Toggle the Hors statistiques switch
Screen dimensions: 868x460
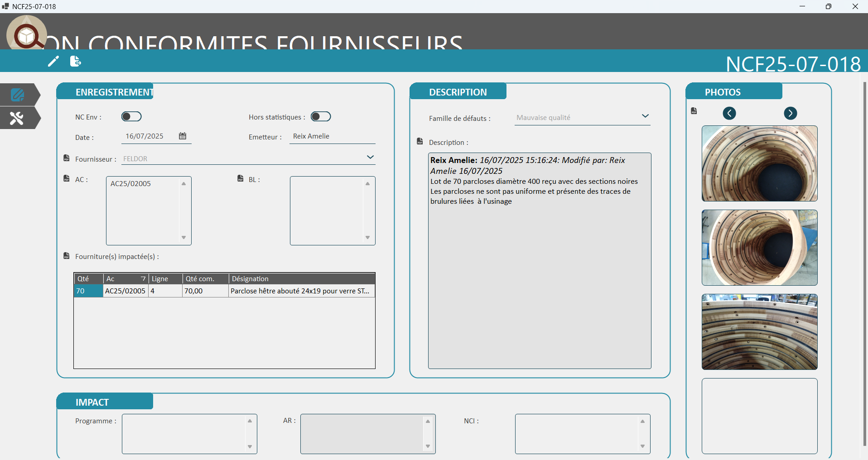pyautogui.click(x=321, y=116)
